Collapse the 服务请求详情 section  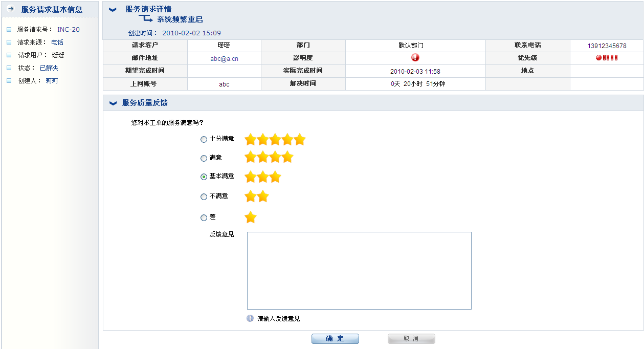pos(113,10)
